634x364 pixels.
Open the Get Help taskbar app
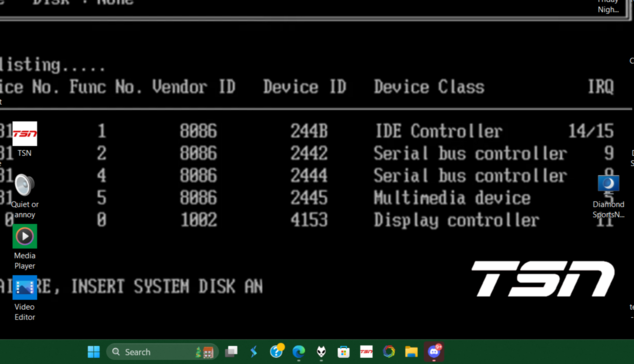coord(277,351)
